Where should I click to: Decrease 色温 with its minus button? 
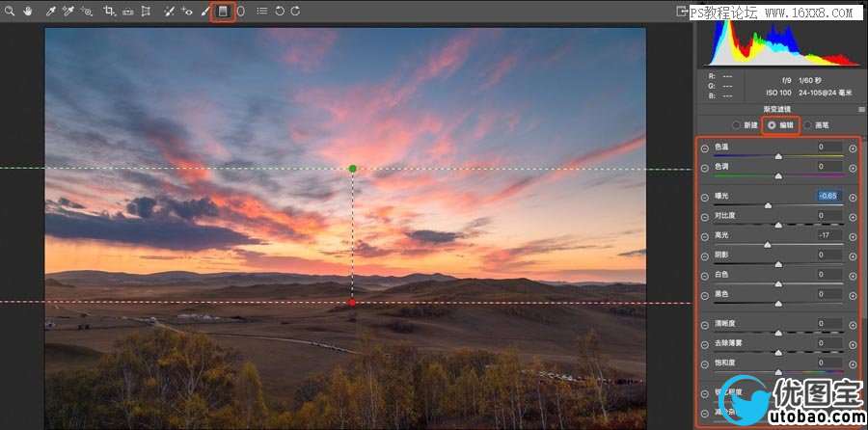click(704, 148)
